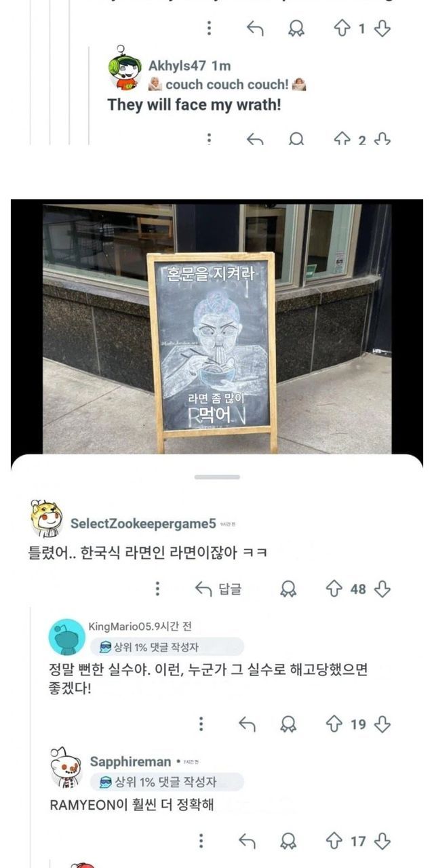Upvote Akhyls47's comment
Viewport: 434px width, 868px height.
click(342, 139)
